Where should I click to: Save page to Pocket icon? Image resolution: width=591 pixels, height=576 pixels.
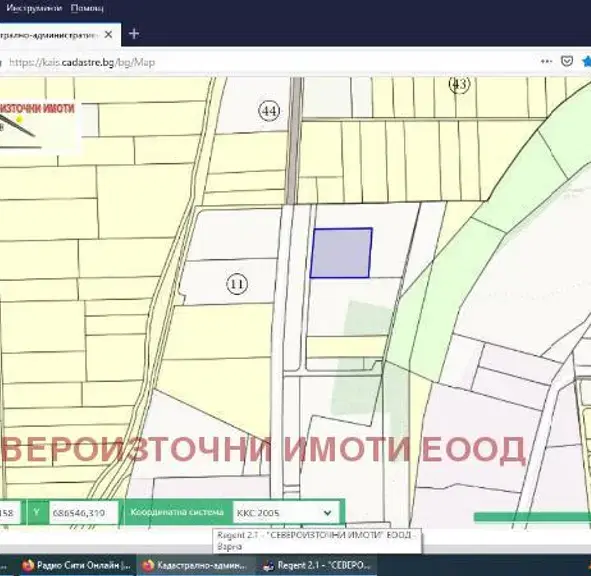coord(567,61)
